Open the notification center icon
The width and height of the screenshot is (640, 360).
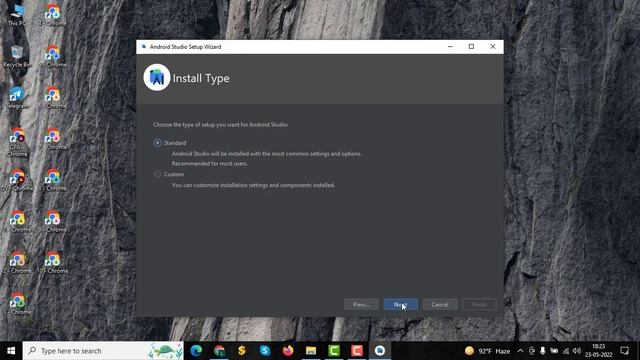[x=624, y=351]
